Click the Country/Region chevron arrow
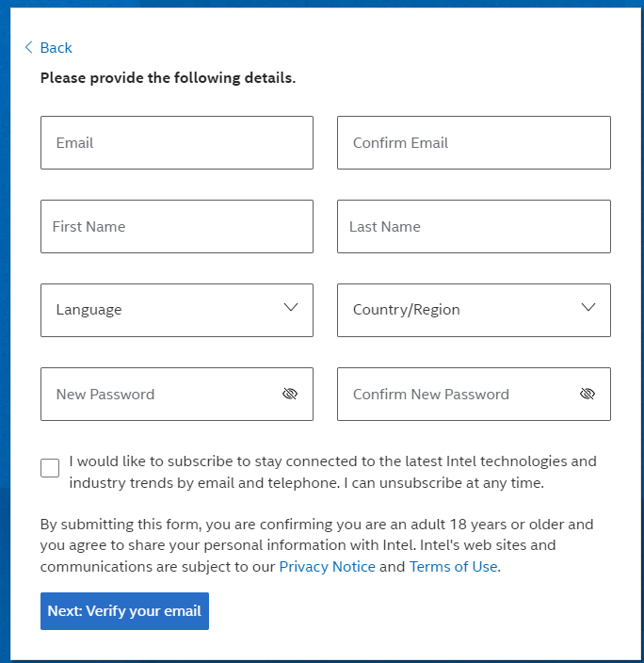 coord(588,308)
